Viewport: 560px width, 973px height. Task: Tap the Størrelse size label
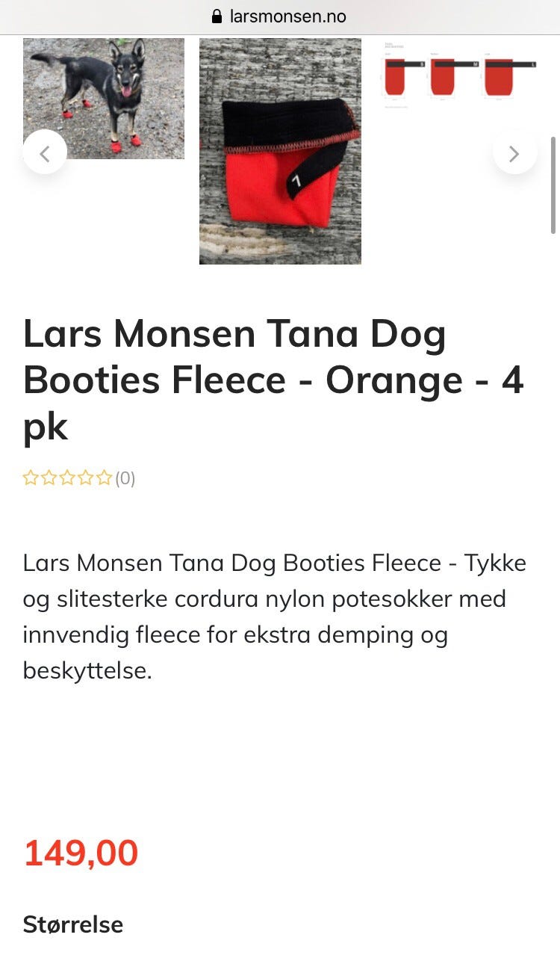pyautogui.click(x=73, y=924)
